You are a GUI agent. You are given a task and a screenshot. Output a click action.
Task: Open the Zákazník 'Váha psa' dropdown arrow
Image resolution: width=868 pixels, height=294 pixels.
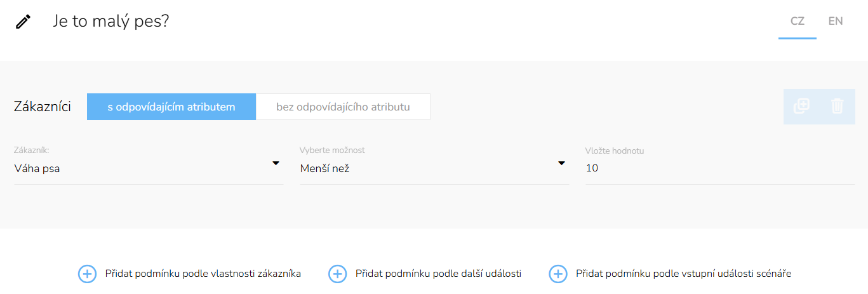pyautogui.click(x=276, y=163)
